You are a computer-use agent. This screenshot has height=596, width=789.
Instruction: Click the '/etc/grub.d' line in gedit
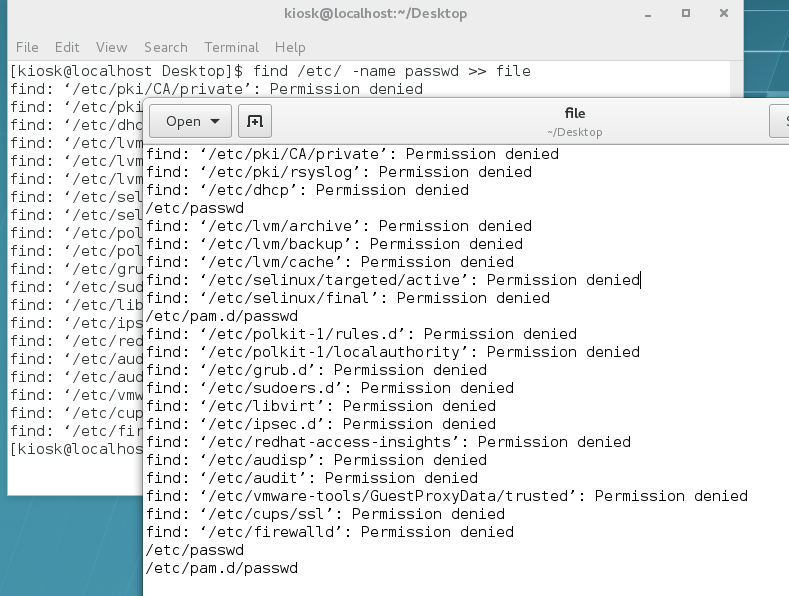pyautogui.click(x=317, y=370)
